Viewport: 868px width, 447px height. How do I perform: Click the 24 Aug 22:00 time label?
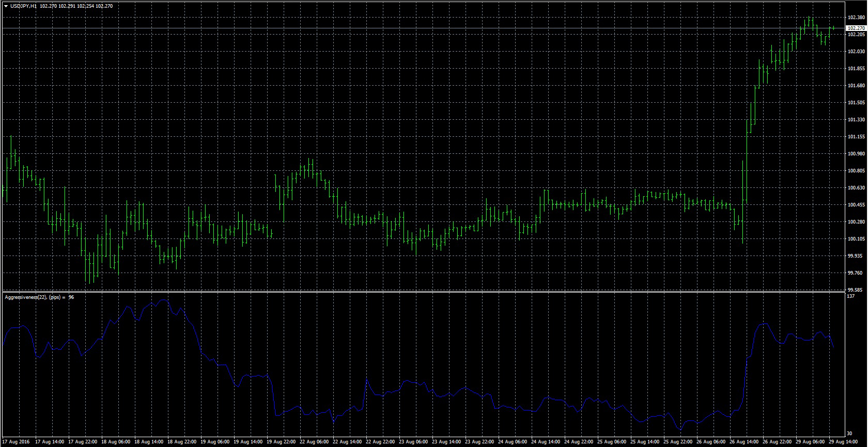(579, 442)
